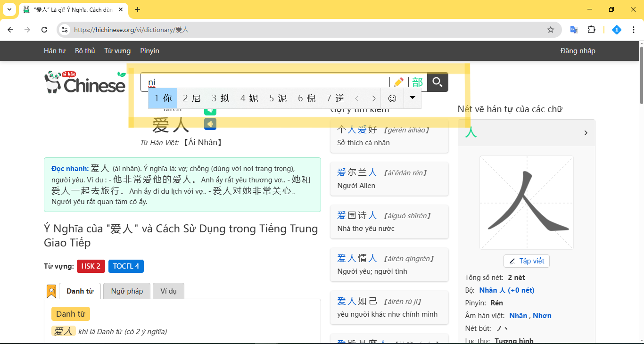Choose IME candidate 1 你
This screenshot has height=344, width=644.
point(163,98)
